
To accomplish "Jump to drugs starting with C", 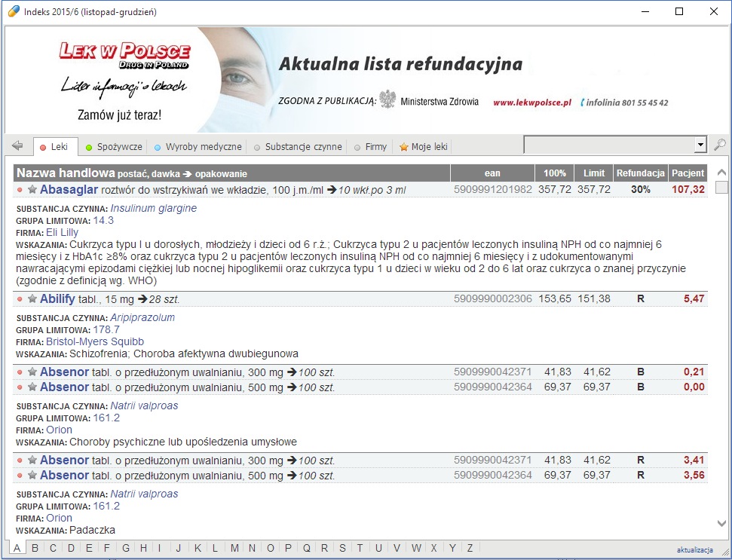I will [53, 548].
